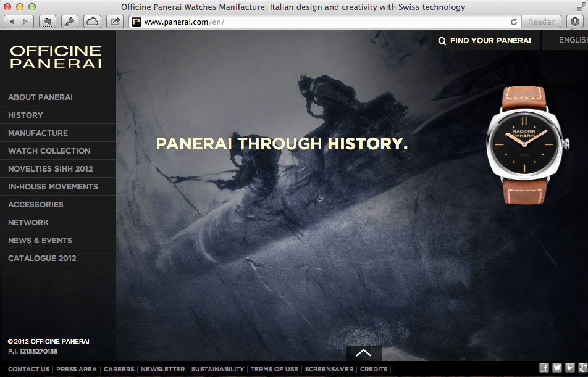Open iCloud Tabs cloud button
Screen dimensions: 588x377
pyautogui.click(x=92, y=22)
